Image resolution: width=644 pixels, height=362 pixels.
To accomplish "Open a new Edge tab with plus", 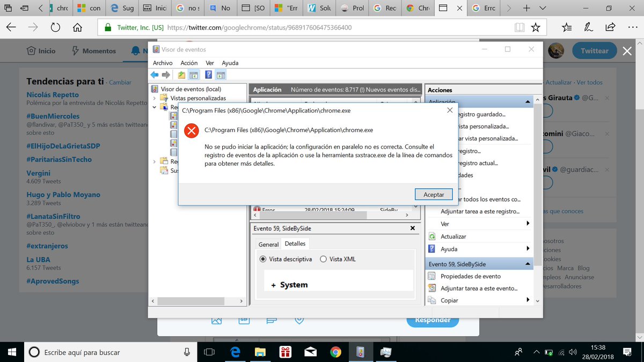I will coord(527,8).
